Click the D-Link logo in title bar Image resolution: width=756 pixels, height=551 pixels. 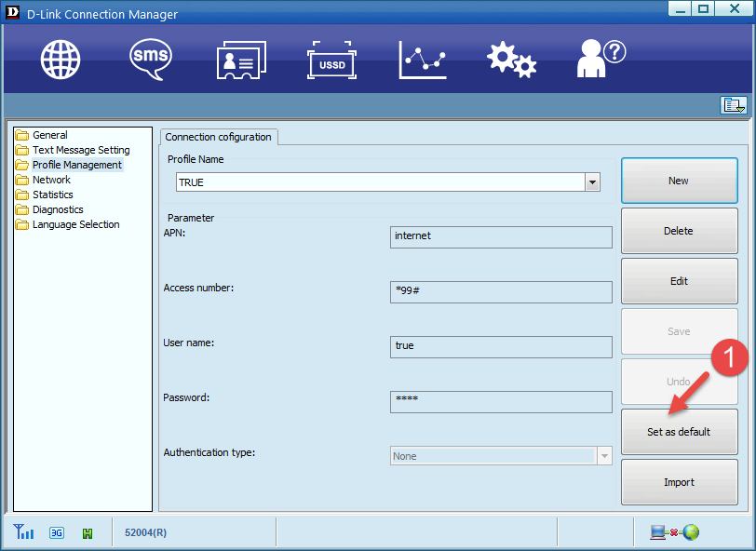[12, 12]
